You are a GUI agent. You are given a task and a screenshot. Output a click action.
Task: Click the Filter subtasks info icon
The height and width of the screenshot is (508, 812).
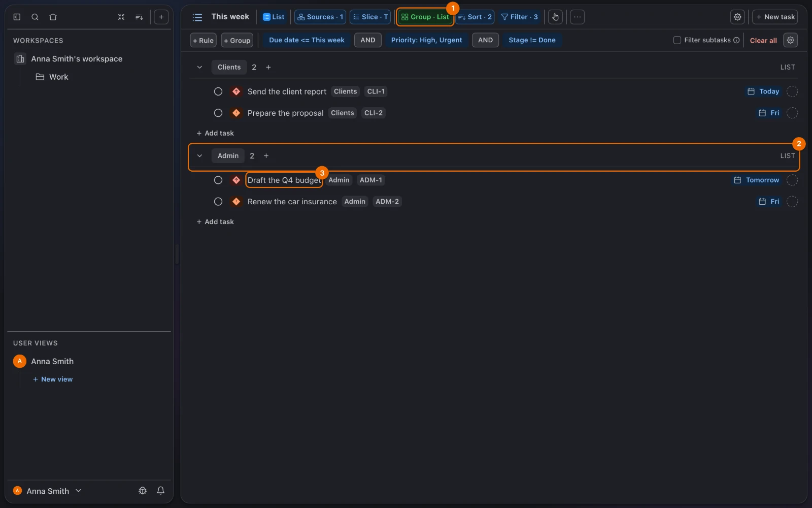tap(736, 40)
